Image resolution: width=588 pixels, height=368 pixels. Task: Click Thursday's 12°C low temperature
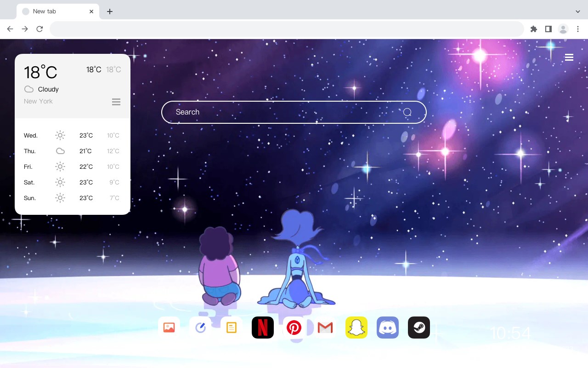point(113,151)
